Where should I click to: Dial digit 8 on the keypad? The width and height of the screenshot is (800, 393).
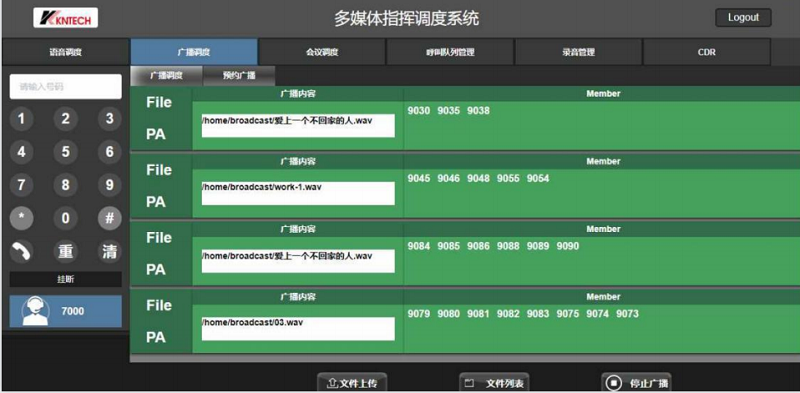[x=65, y=185]
